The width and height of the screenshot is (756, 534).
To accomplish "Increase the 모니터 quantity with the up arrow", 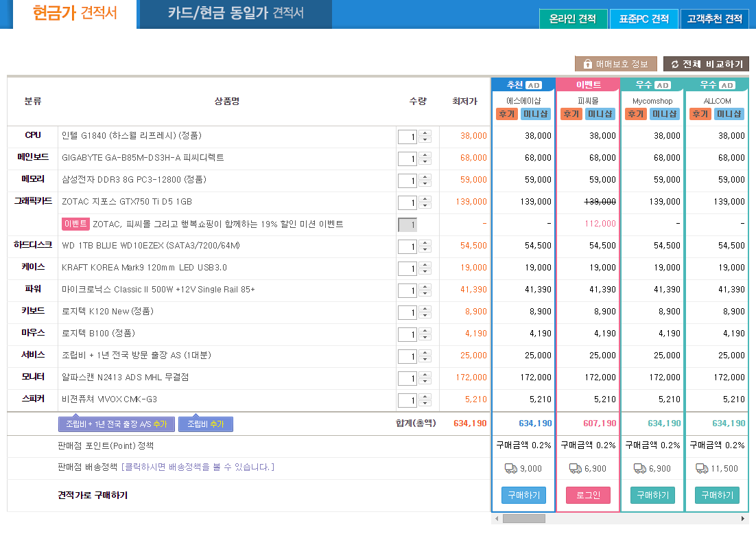I will pyautogui.click(x=425, y=375).
